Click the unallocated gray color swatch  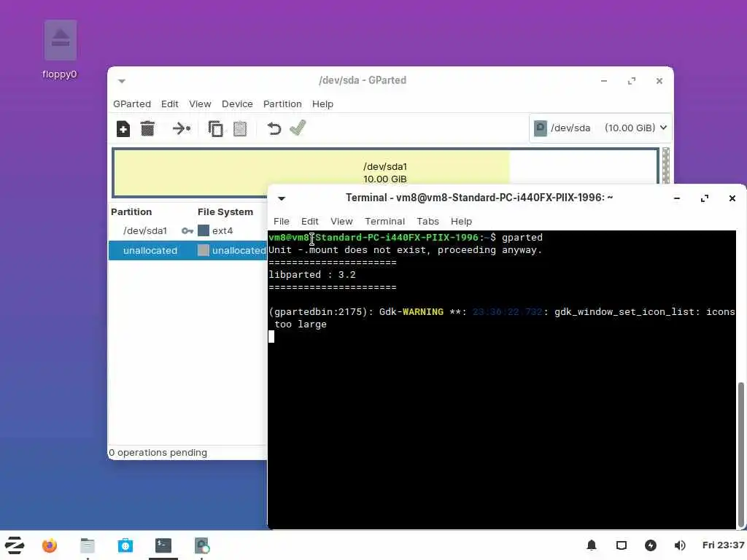[x=204, y=251]
